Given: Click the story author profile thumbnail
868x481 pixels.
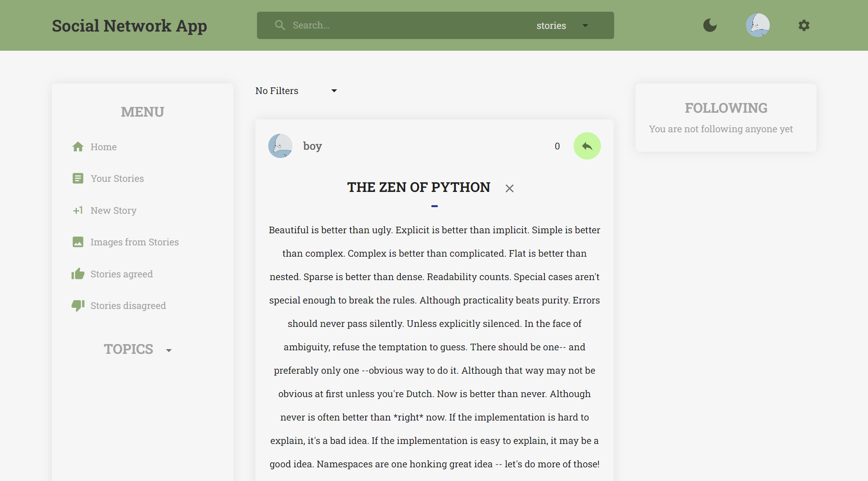Looking at the screenshot, I should (x=281, y=145).
